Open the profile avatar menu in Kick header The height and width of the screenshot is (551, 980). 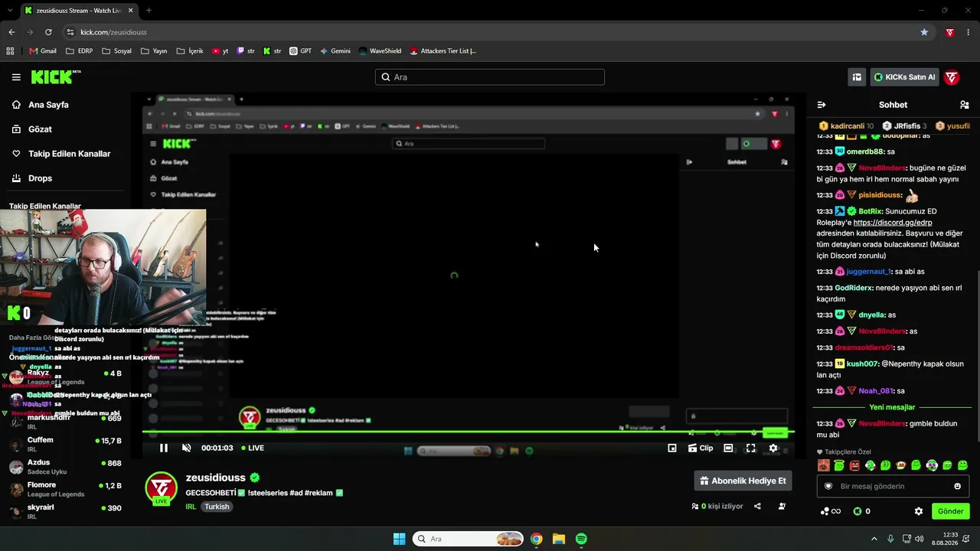952,77
